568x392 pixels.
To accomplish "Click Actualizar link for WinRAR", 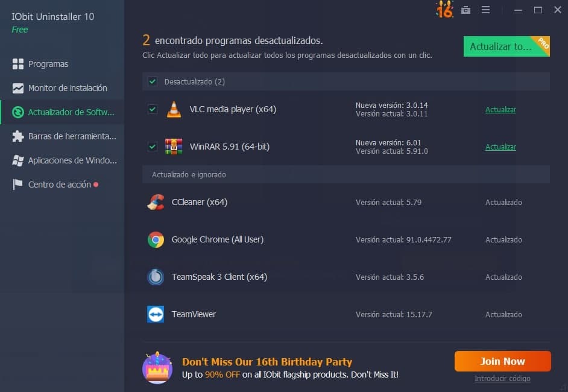I will click(x=500, y=147).
